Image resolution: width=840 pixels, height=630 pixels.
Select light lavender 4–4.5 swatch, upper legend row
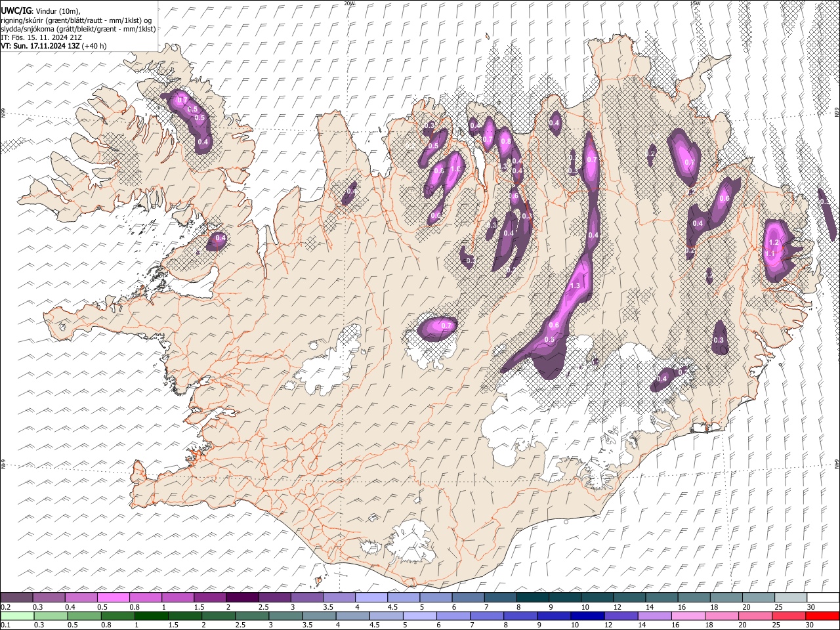(x=370, y=597)
